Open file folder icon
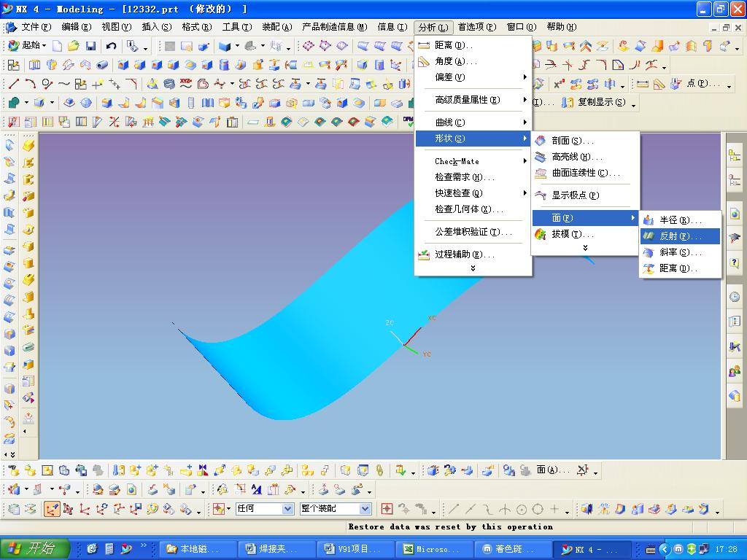Image resolution: width=747 pixels, height=560 pixels. pyautogui.click(x=74, y=46)
